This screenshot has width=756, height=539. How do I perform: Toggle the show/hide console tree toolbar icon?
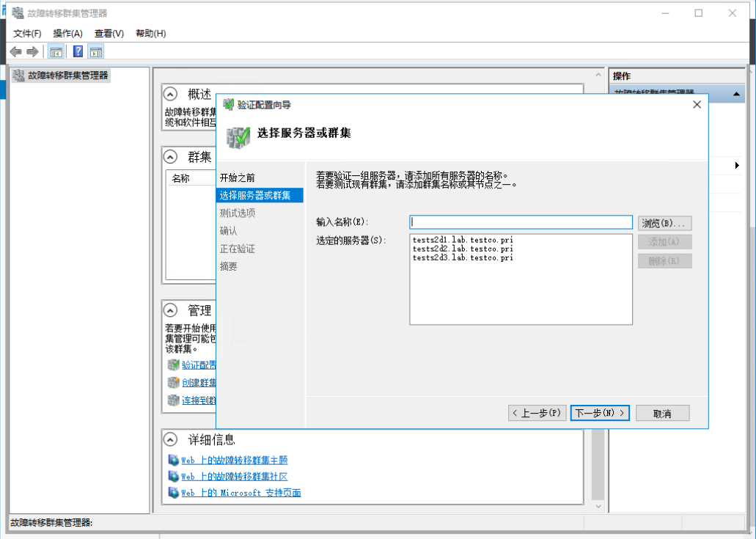(54, 51)
